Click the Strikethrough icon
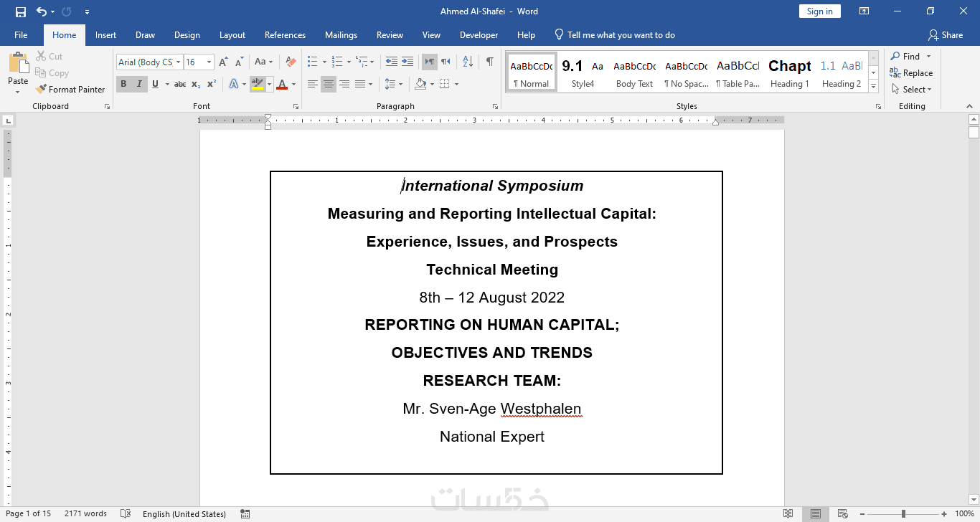 [180, 85]
